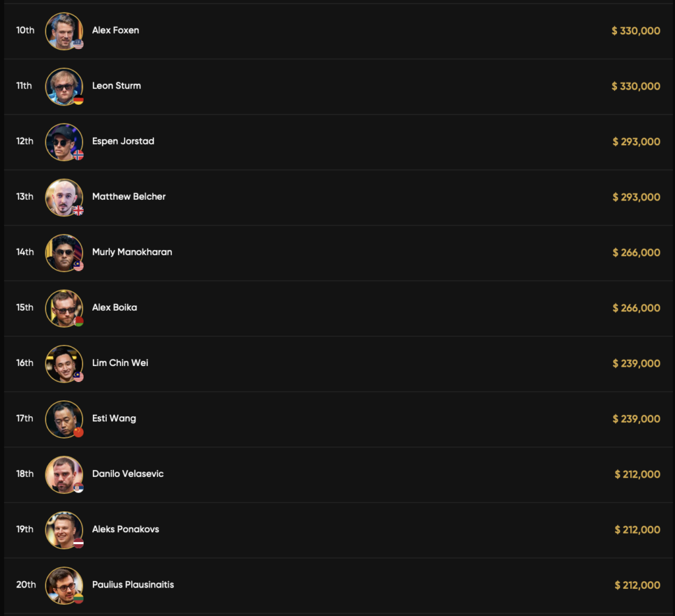The image size is (675, 616).
Task: Click the Norwegian flag on Espen Jorstad's avatar
Action: (x=78, y=155)
